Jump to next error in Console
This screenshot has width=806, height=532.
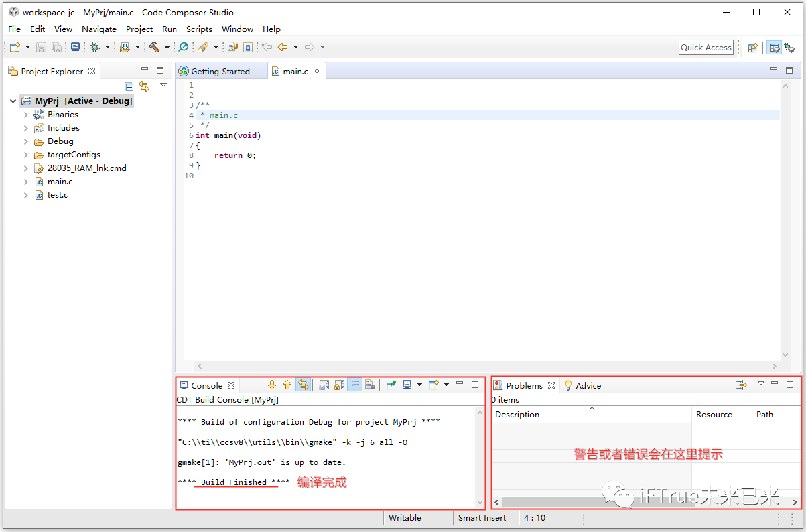pyautogui.click(x=272, y=385)
